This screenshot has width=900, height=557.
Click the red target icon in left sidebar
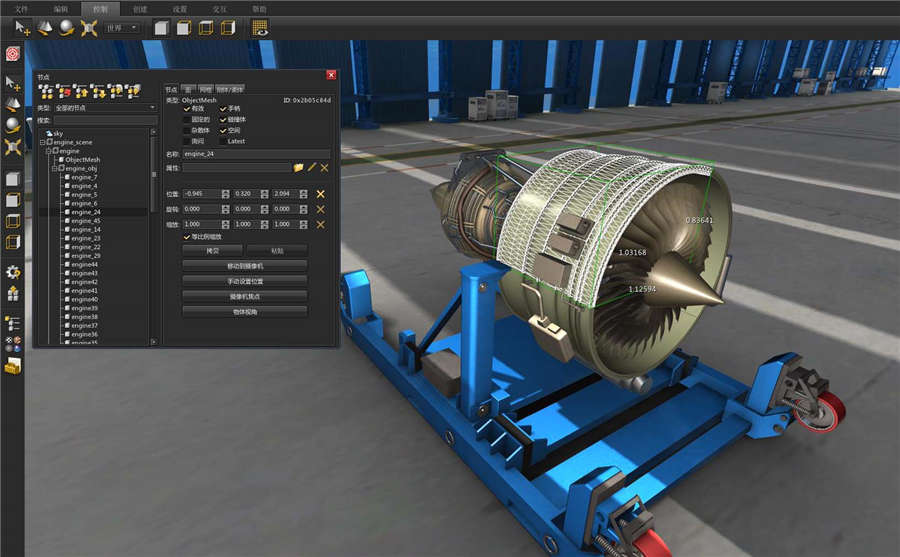(12, 52)
